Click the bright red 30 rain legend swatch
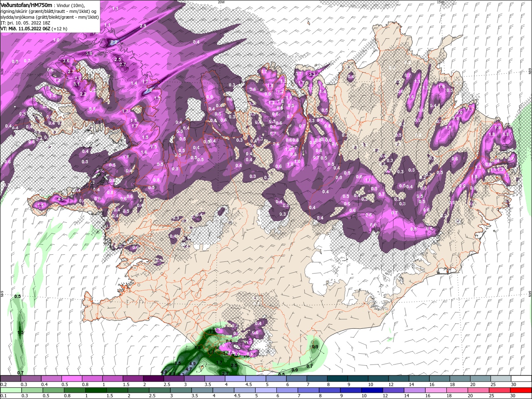This screenshot has width=532, height=399. coord(520,390)
